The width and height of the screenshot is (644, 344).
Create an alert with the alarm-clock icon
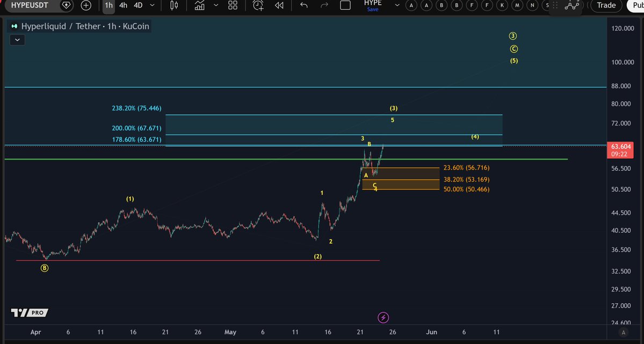(258, 5)
